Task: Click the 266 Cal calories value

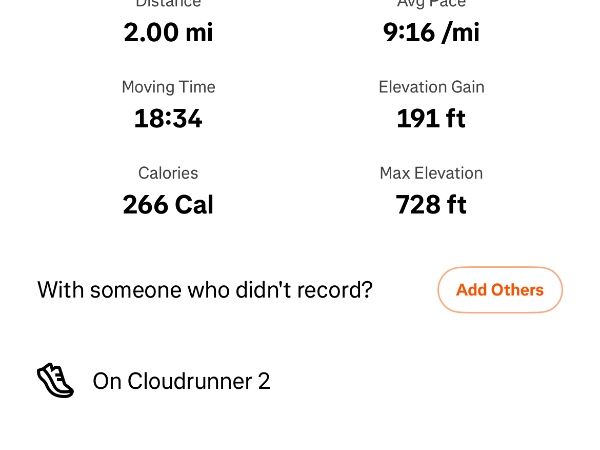Action: point(168,205)
